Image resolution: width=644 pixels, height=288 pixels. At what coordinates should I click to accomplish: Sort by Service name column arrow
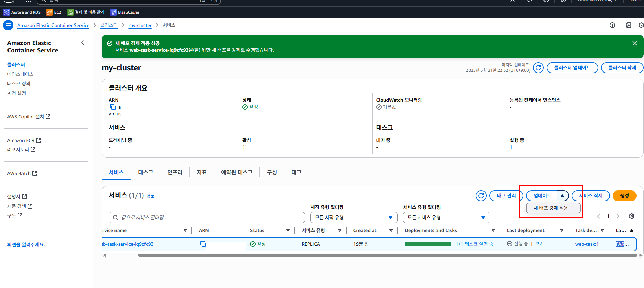(185, 231)
